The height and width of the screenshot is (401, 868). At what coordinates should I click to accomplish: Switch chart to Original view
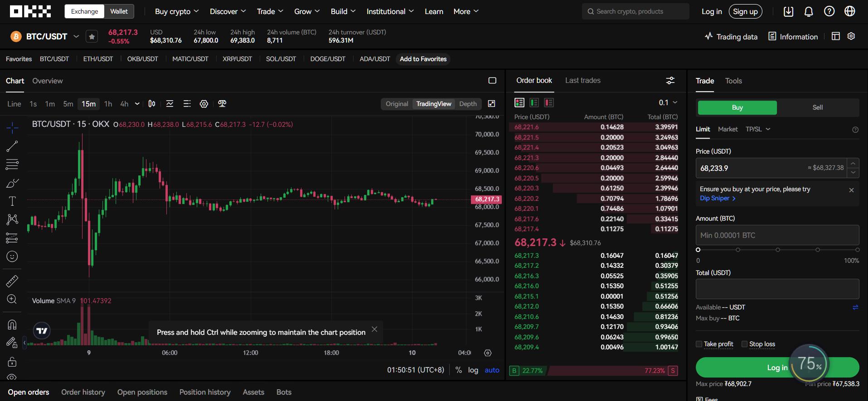click(397, 104)
